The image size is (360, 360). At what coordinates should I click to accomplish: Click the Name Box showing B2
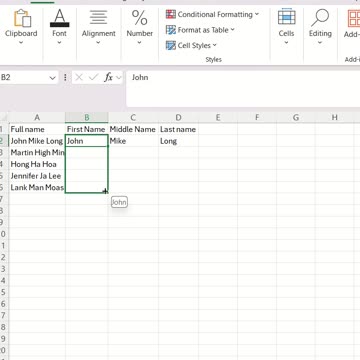pos(24,77)
